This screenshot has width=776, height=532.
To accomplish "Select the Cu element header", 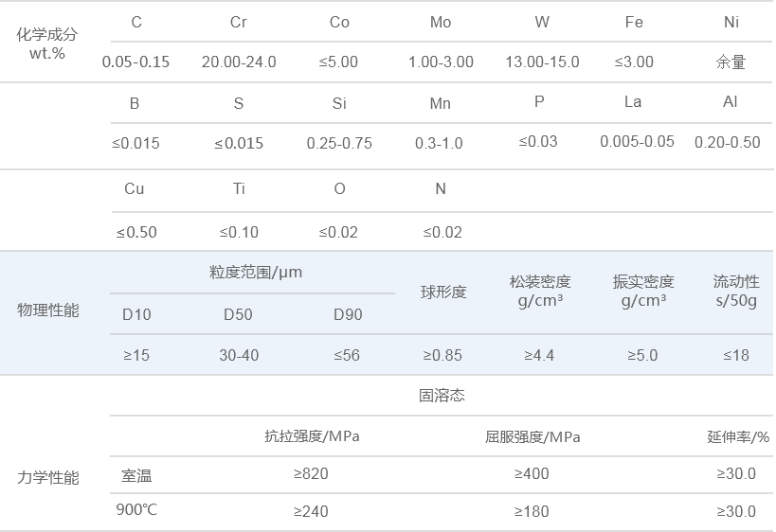I will (135, 189).
